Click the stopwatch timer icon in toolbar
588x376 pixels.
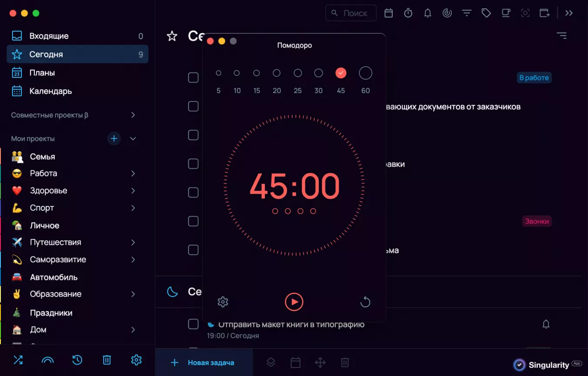(408, 13)
